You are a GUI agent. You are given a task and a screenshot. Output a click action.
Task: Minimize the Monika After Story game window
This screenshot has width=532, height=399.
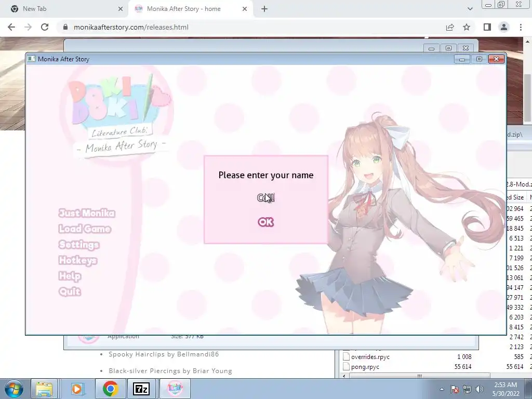(x=462, y=59)
